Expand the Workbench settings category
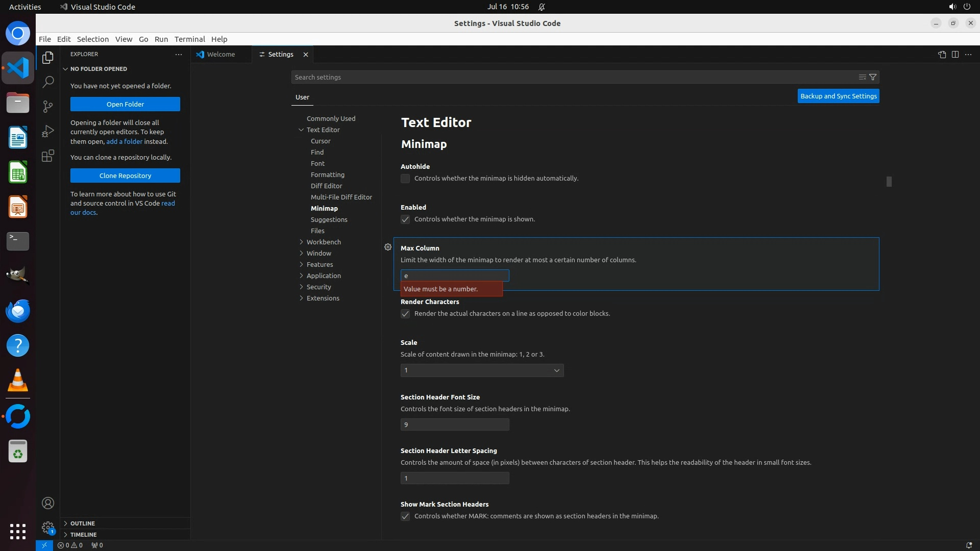This screenshot has width=980, height=551. (x=323, y=242)
